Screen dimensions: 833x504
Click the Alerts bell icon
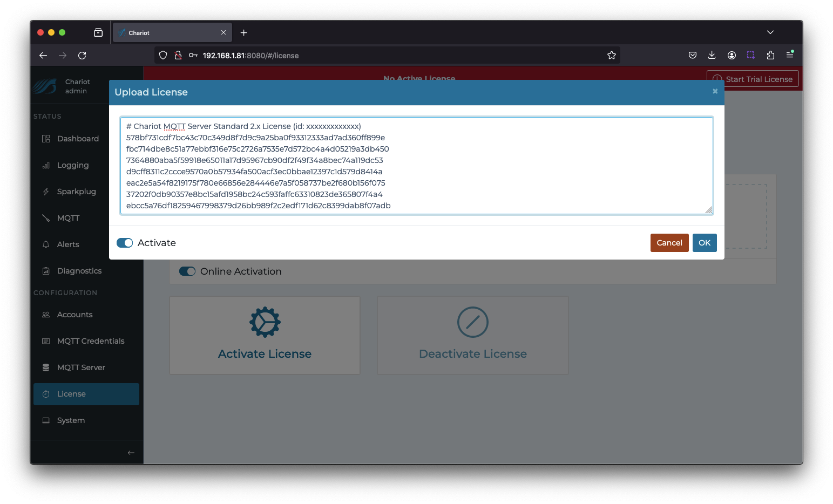click(x=46, y=244)
